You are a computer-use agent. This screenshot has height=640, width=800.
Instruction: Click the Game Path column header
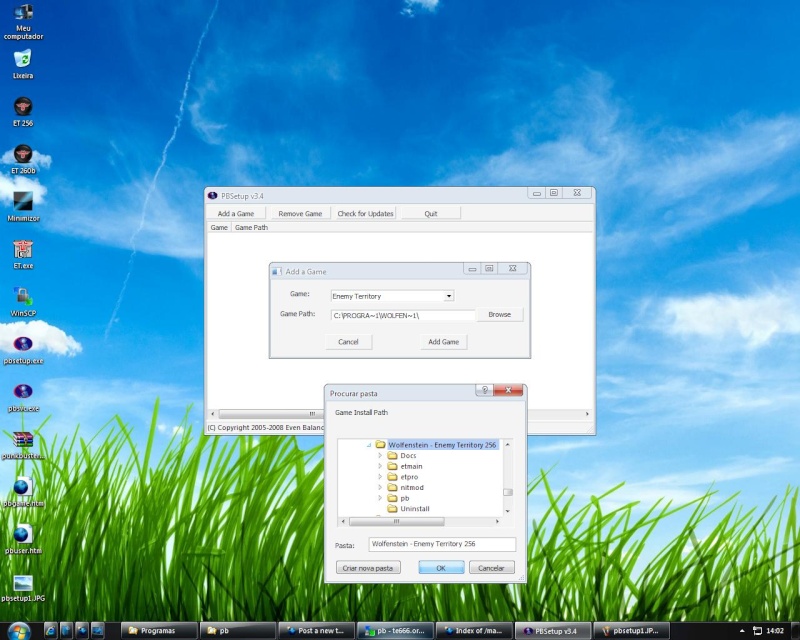(x=251, y=227)
